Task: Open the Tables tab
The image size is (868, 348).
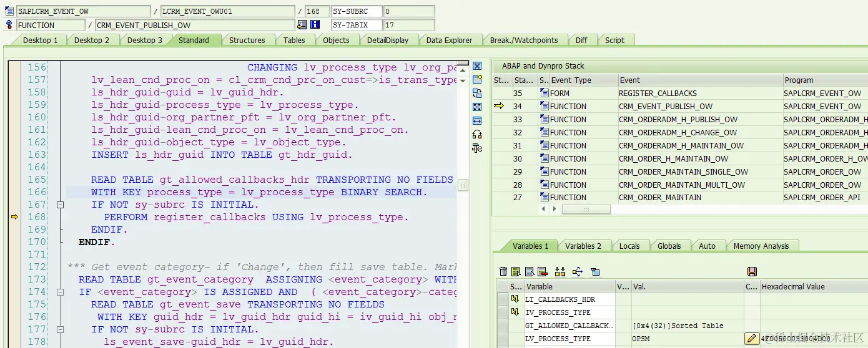Action: (294, 40)
